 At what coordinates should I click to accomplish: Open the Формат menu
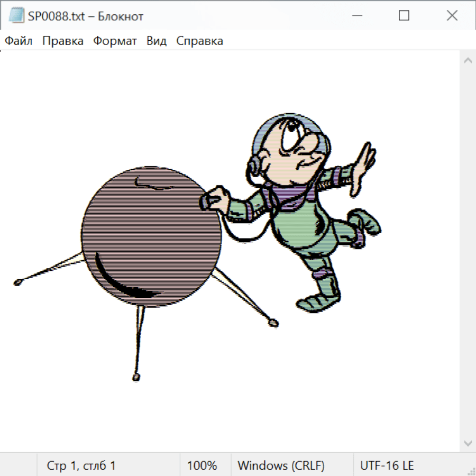click(x=115, y=41)
